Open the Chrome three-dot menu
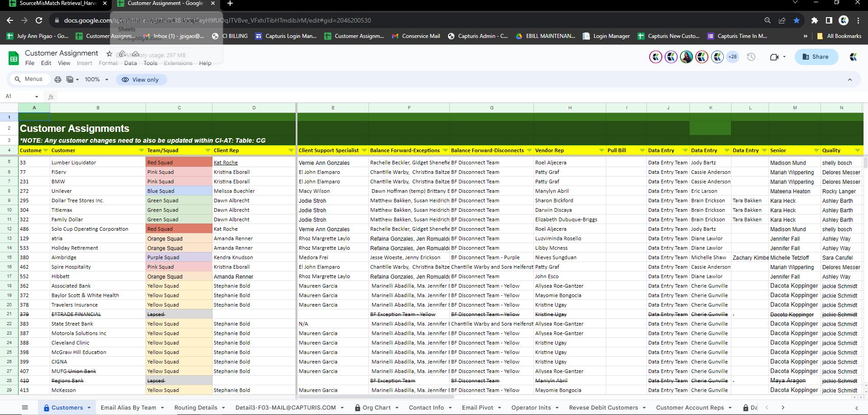The image size is (868, 415). tap(858, 20)
